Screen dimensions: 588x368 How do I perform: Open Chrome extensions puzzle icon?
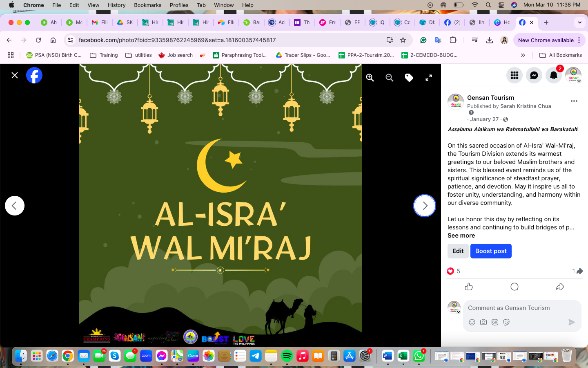click(453, 40)
